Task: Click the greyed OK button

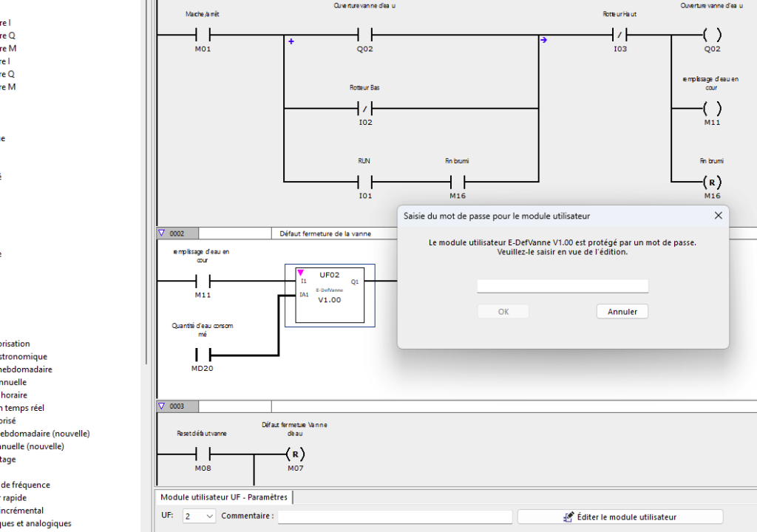Action: 503,311
